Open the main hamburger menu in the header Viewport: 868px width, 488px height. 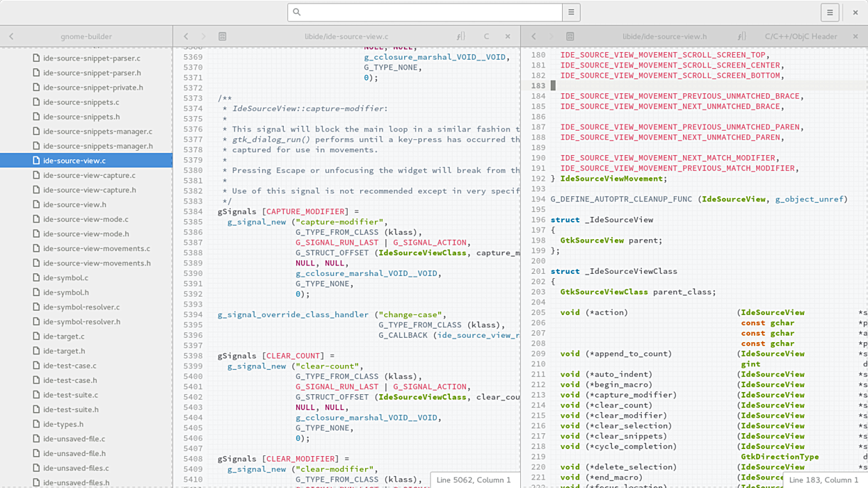click(x=830, y=12)
